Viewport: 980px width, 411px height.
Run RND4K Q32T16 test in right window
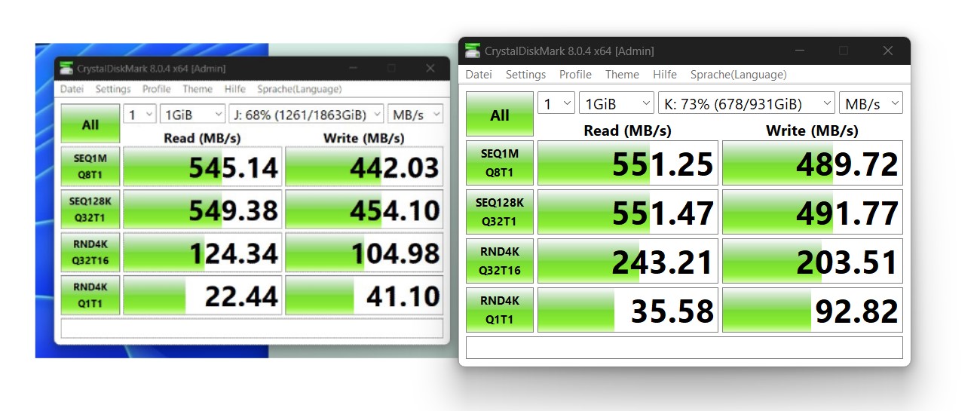500,261
